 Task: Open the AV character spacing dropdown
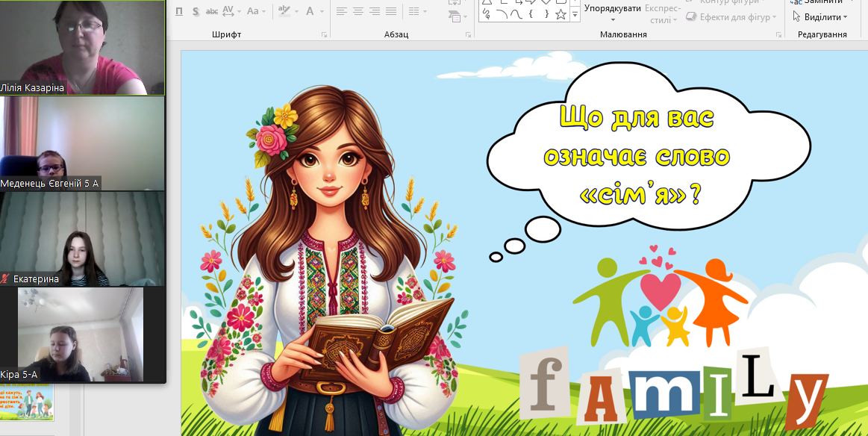[231, 11]
